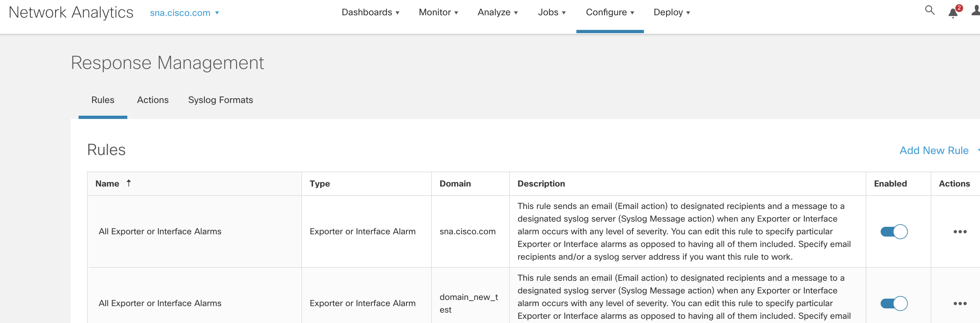Expand the Deploy menu
The width and height of the screenshot is (980, 323).
[672, 12]
